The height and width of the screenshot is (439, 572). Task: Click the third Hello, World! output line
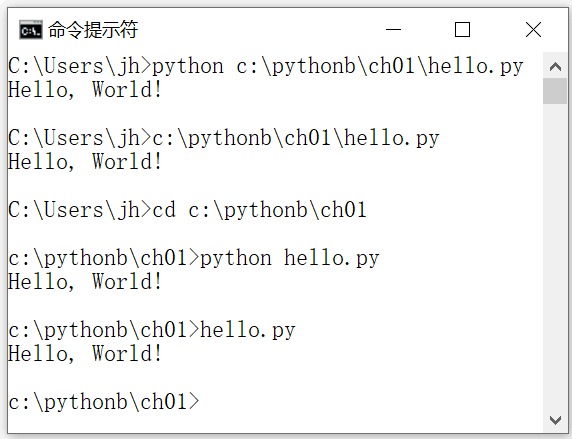click(x=85, y=282)
